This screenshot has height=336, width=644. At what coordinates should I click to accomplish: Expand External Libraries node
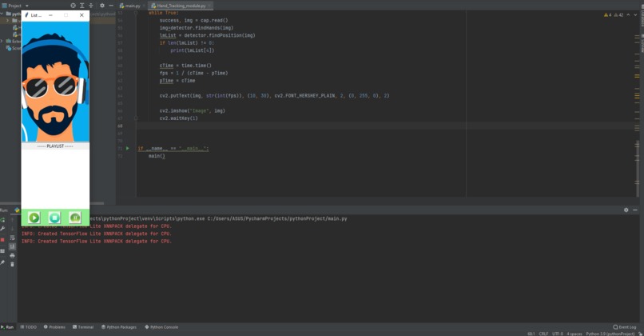click(x=2, y=41)
